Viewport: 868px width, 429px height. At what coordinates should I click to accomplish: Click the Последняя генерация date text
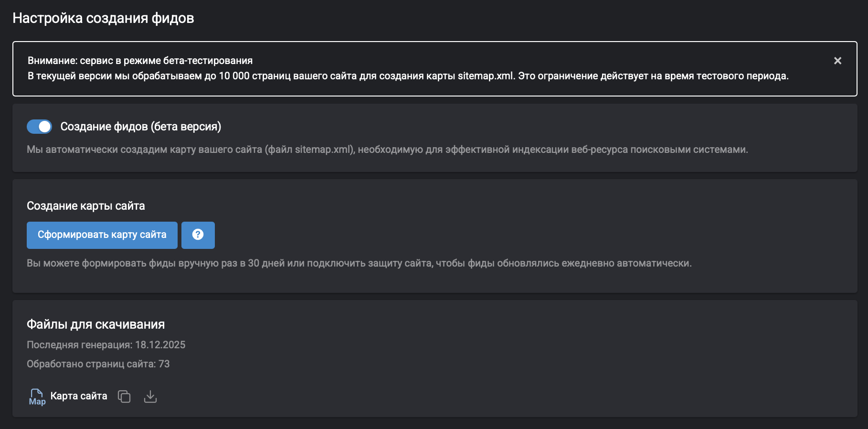[106, 344]
